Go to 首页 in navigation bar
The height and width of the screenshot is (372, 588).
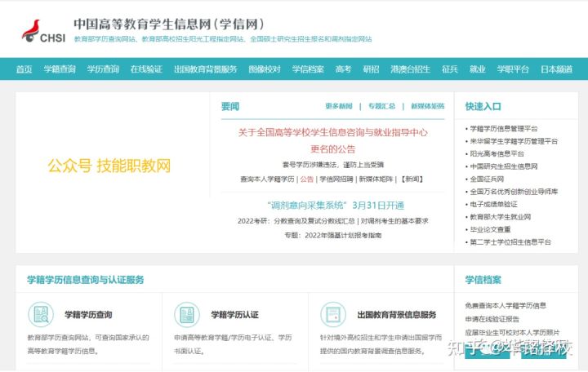click(x=24, y=69)
